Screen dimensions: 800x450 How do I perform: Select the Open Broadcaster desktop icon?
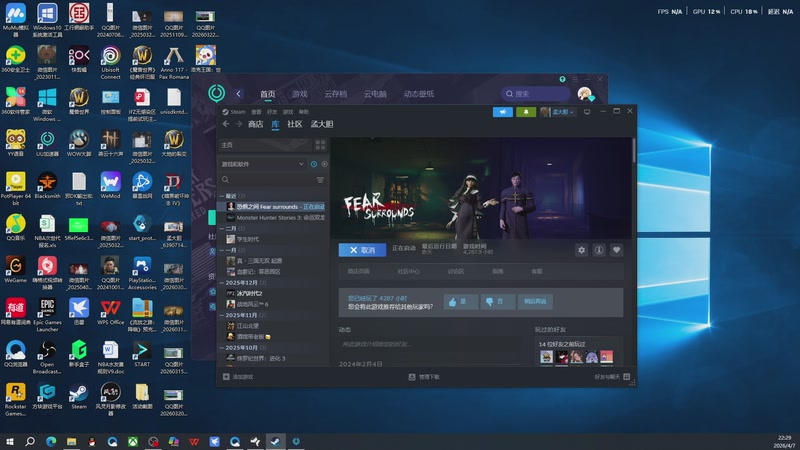(x=47, y=357)
